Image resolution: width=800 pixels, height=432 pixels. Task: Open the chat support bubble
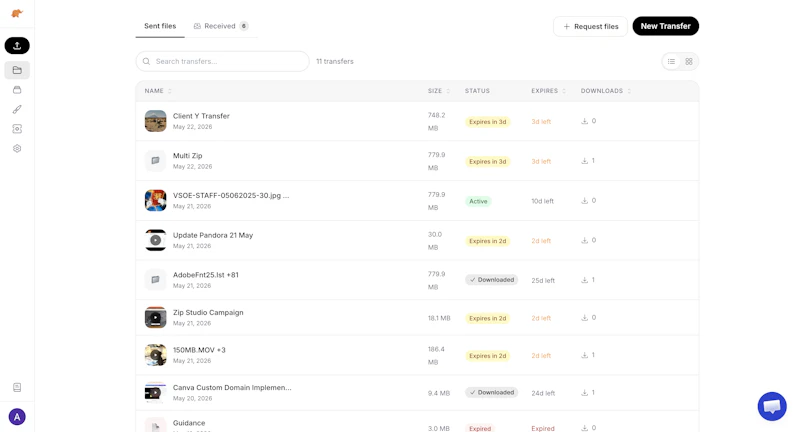click(772, 406)
